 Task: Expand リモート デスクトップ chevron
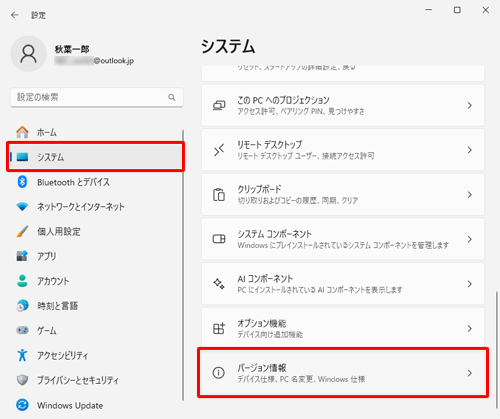pos(470,150)
